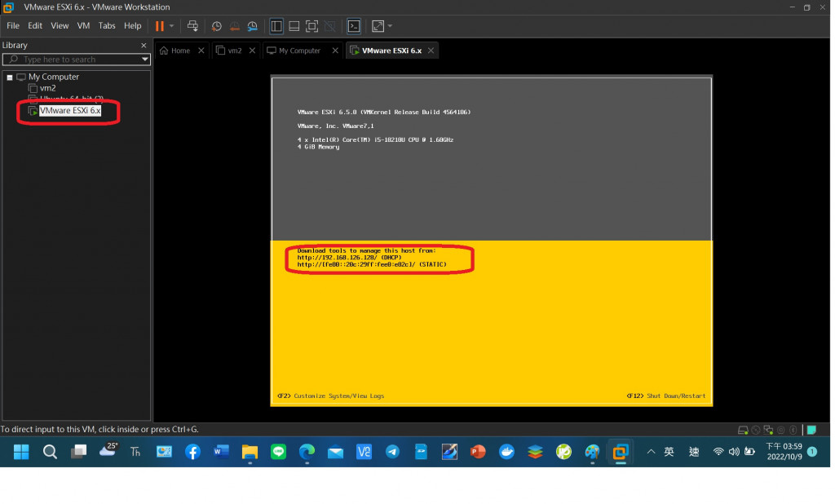Open LINE from the taskbar
This screenshot has height=504, width=835.
point(279,453)
